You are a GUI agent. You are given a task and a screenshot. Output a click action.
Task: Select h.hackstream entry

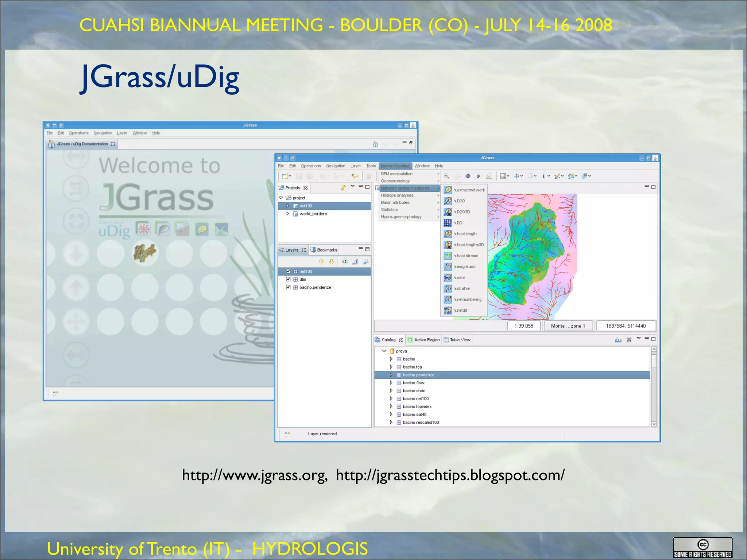464,256
